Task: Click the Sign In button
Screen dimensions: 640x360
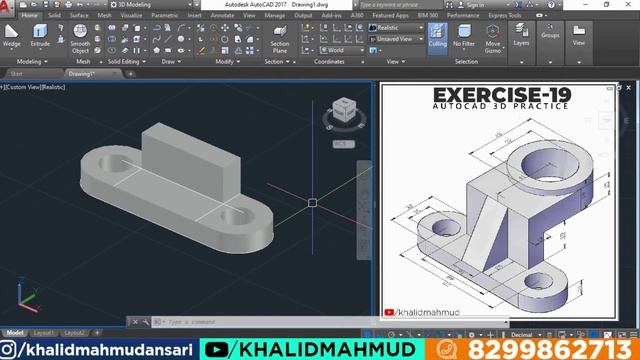Action: click(475, 5)
